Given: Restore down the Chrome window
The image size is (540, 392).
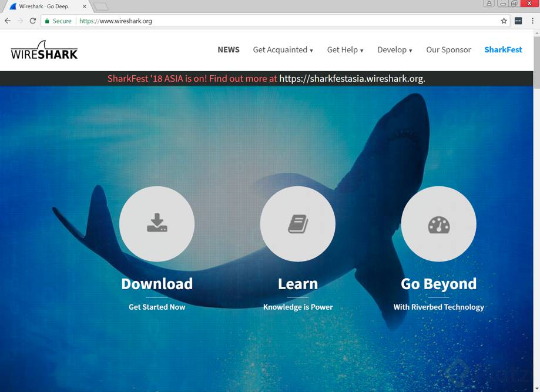Looking at the screenshot, I should [514, 4].
